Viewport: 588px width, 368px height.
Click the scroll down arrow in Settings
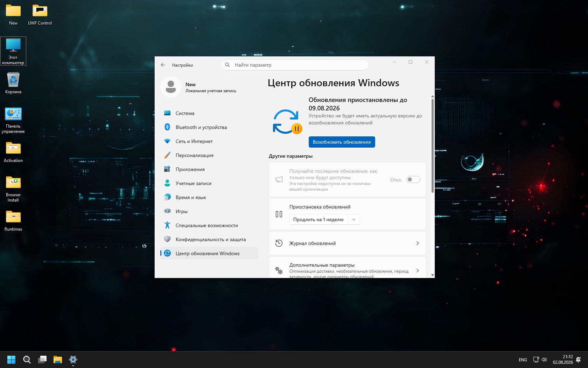click(433, 275)
